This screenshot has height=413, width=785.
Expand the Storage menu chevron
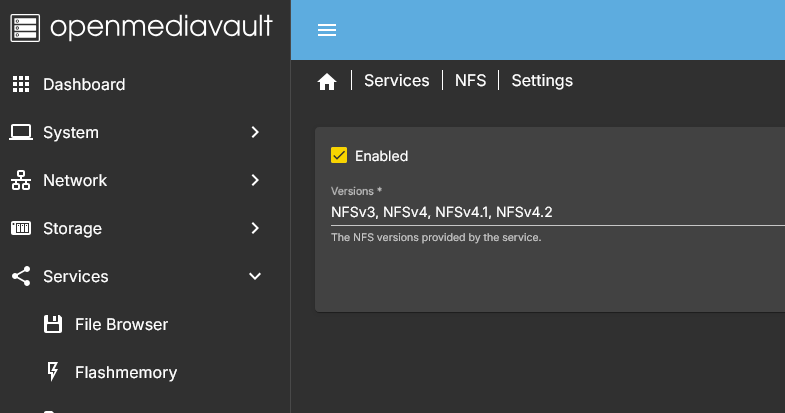pyautogui.click(x=255, y=228)
